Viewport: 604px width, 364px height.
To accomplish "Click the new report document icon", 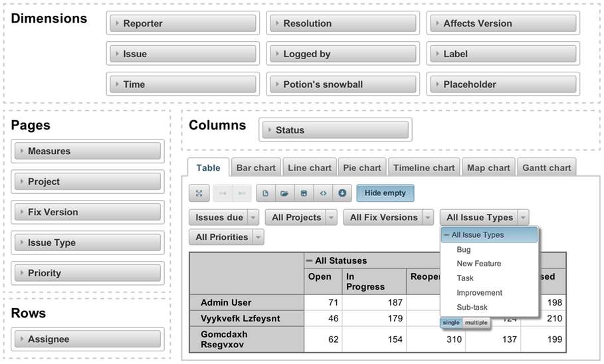I will point(265,193).
